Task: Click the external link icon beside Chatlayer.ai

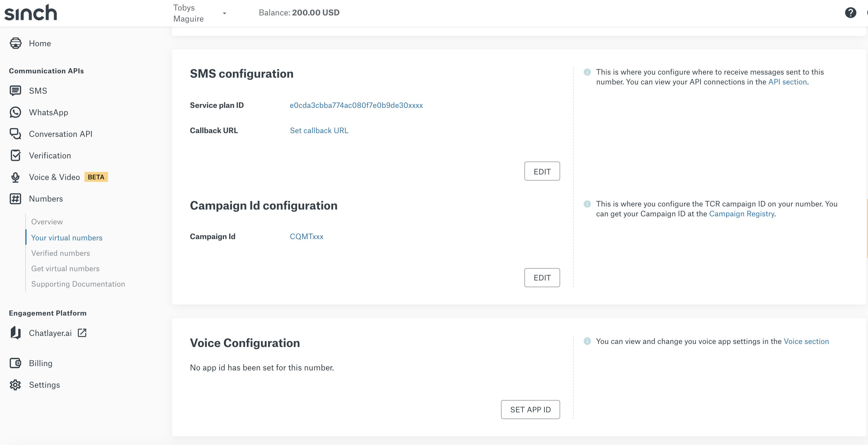Action: pyautogui.click(x=82, y=333)
